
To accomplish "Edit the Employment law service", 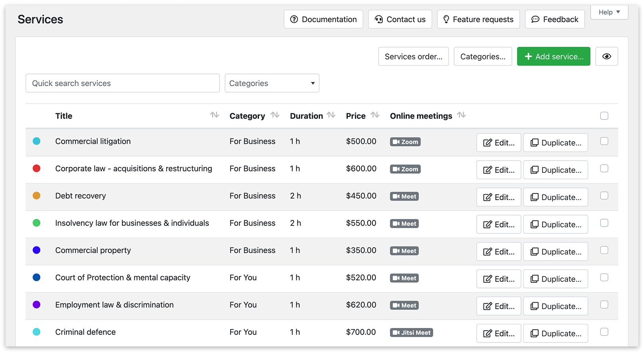I will (499, 307).
